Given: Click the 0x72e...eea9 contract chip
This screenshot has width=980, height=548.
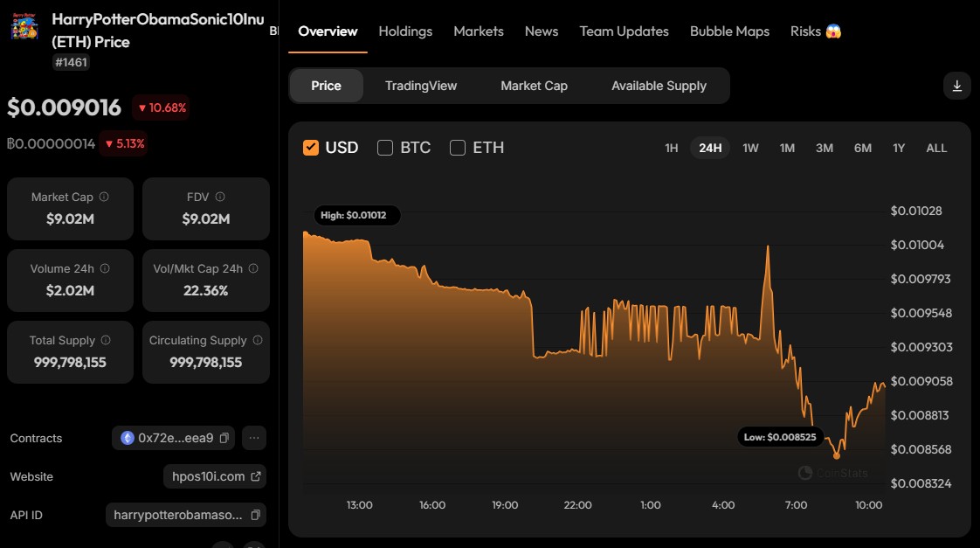Looking at the screenshot, I should tap(173, 438).
